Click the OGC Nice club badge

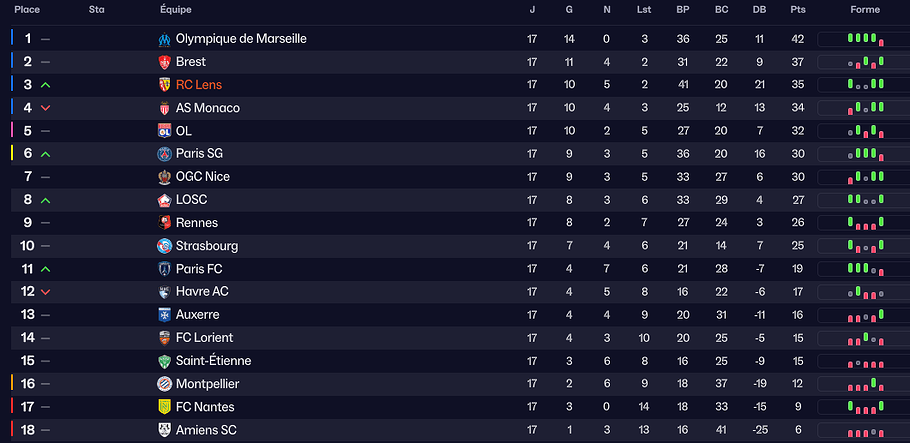(165, 177)
